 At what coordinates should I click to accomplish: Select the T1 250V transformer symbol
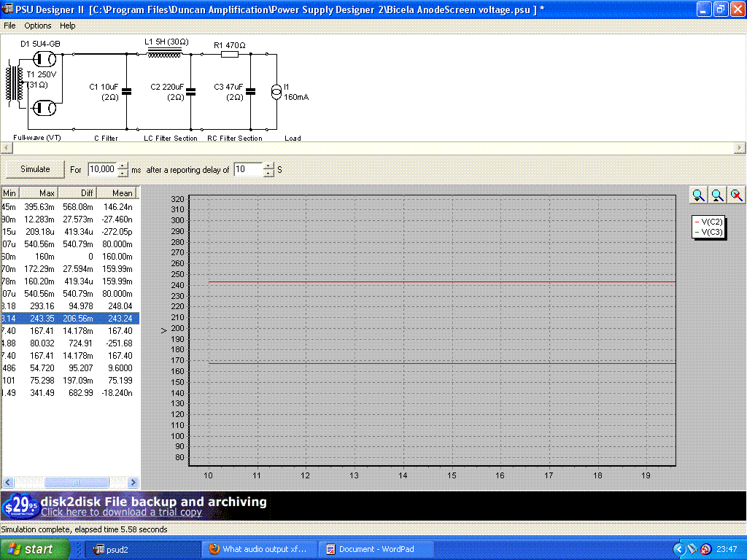click(x=15, y=83)
